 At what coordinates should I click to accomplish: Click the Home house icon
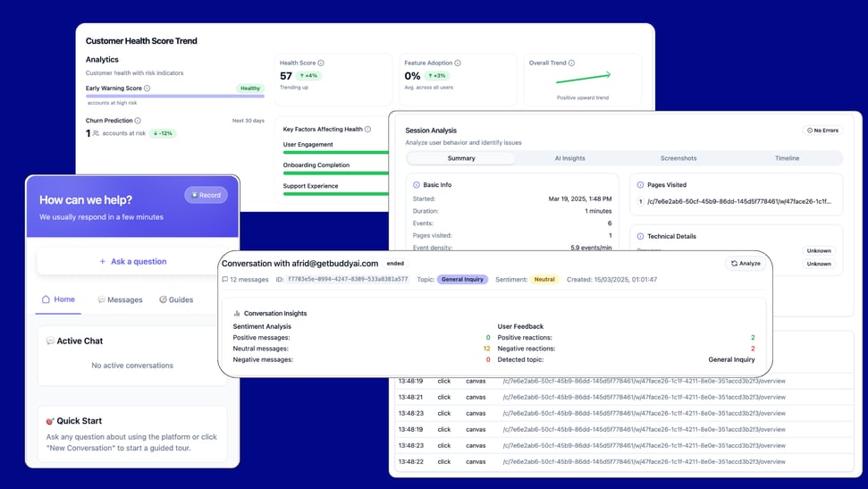coord(46,299)
